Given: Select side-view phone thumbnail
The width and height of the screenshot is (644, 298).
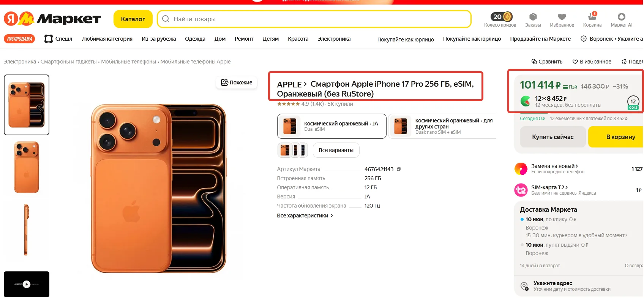Looking at the screenshot, I should click(27, 230).
